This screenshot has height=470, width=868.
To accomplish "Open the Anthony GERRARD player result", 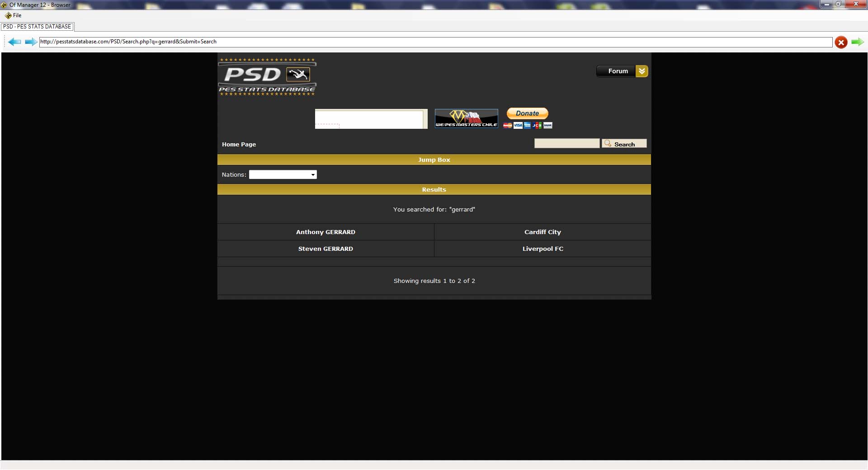I will pos(325,232).
